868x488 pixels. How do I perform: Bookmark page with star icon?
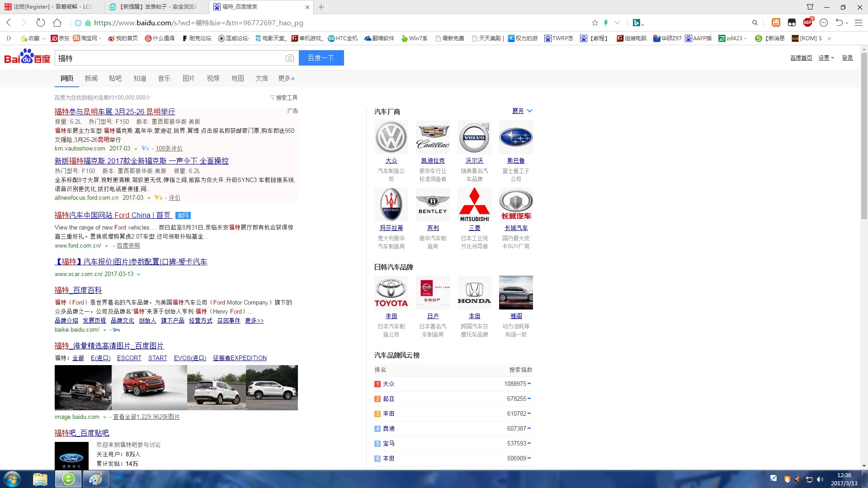[595, 23]
